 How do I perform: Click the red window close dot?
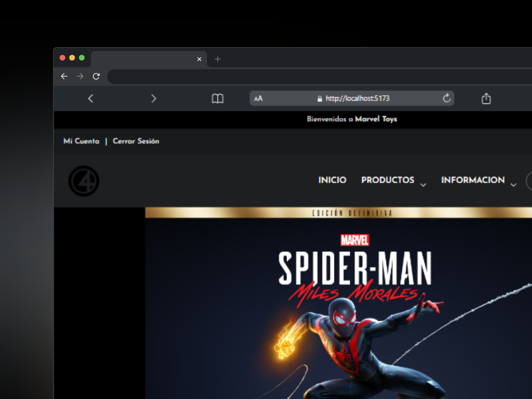coord(62,58)
